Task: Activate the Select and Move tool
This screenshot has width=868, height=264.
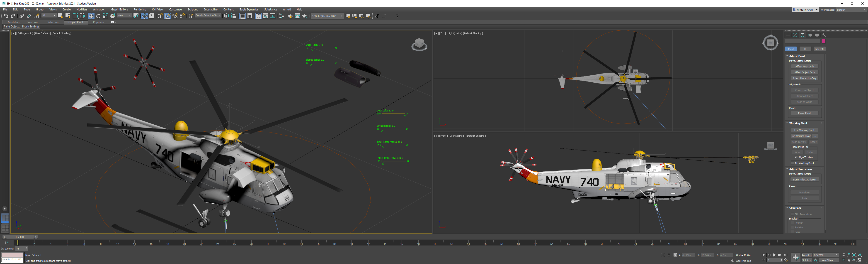Action: [x=91, y=16]
